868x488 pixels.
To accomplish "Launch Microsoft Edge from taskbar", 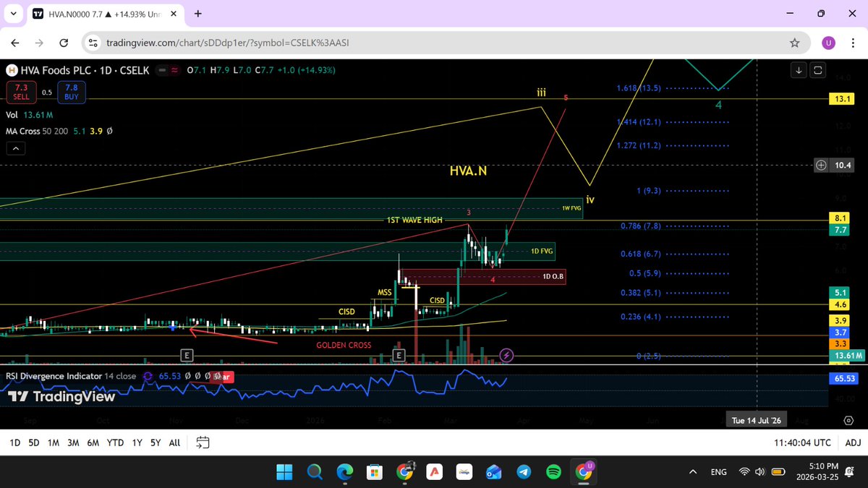I will pyautogui.click(x=344, y=472).
